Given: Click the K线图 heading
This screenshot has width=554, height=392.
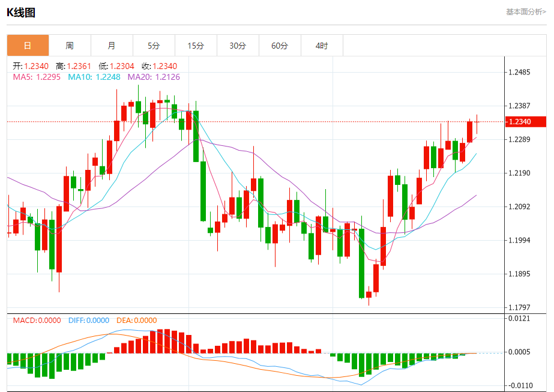Looking at the screenshot, I should [x=21, y=13].
